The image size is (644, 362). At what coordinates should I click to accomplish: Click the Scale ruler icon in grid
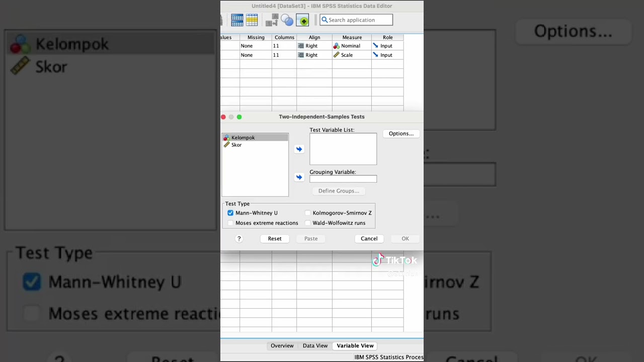click(x=336, y=55)
